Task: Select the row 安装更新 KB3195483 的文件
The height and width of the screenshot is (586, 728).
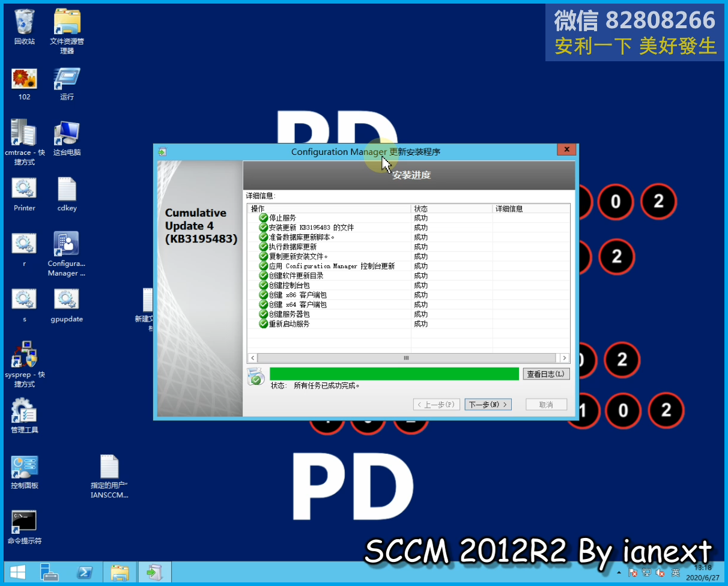Action: [408, 228]
